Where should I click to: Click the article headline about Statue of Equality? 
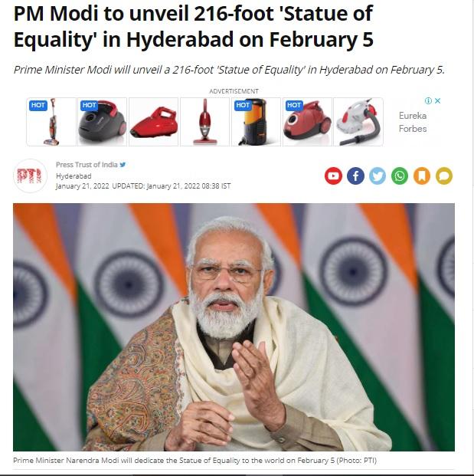coord(194,26)
